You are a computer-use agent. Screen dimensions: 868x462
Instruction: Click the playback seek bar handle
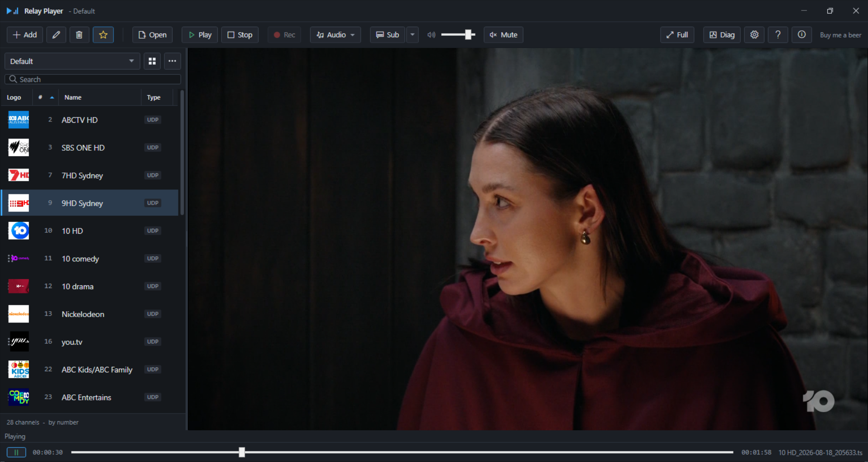pos(242,452)
